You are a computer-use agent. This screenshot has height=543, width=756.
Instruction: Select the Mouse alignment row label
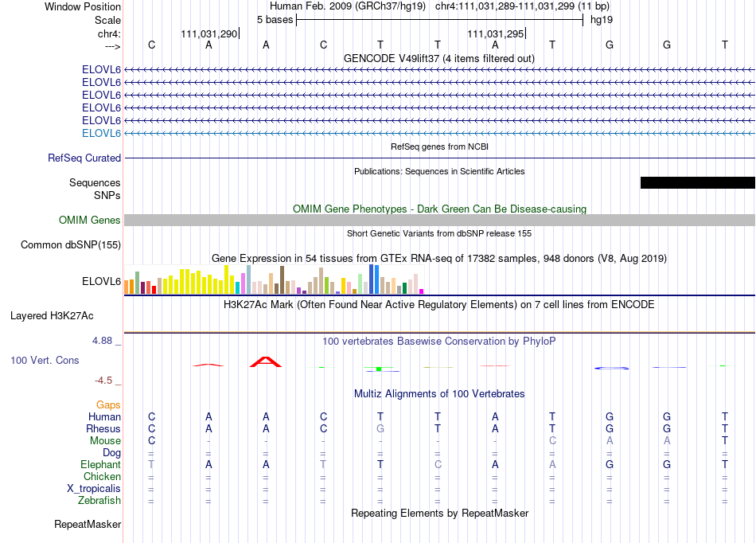pos(105,441)
